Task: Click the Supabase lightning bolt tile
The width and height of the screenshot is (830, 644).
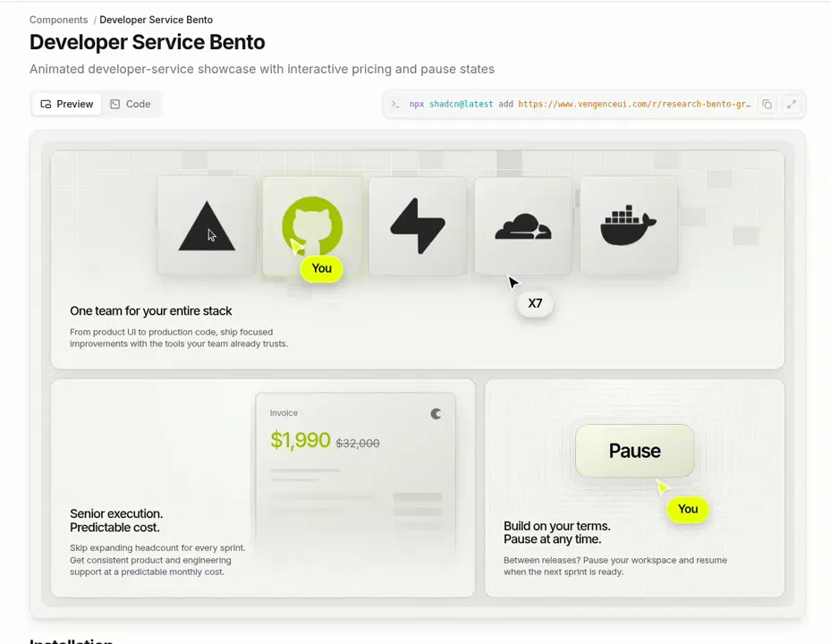Action: click(x=418, y=225)
